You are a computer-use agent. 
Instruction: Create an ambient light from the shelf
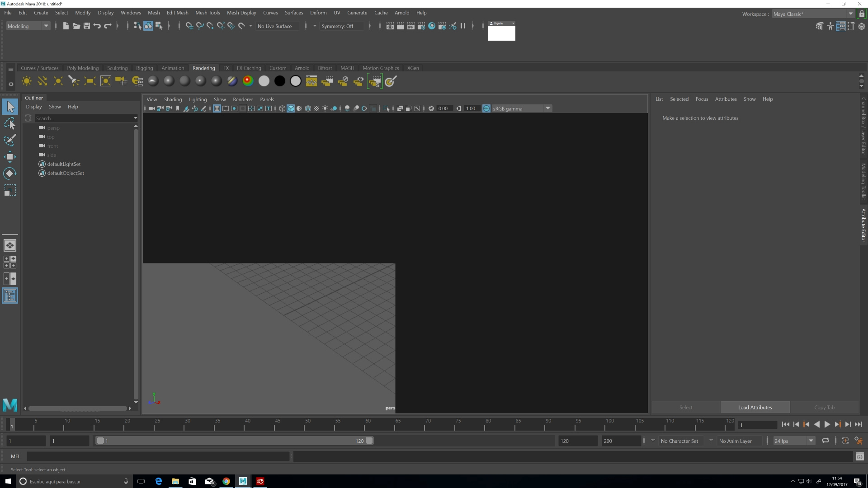[x=27, y=81]
